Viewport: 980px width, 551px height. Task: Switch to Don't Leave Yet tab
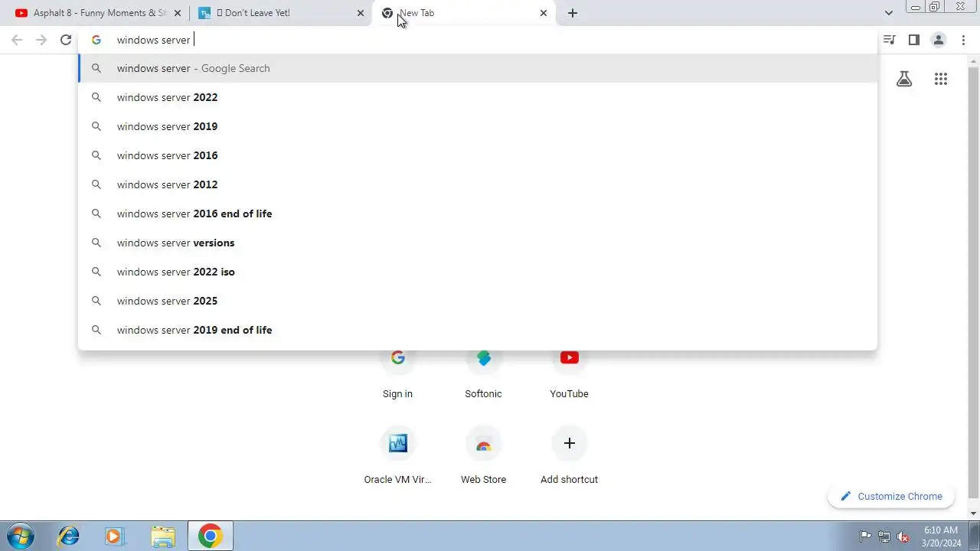click(281, 13)
